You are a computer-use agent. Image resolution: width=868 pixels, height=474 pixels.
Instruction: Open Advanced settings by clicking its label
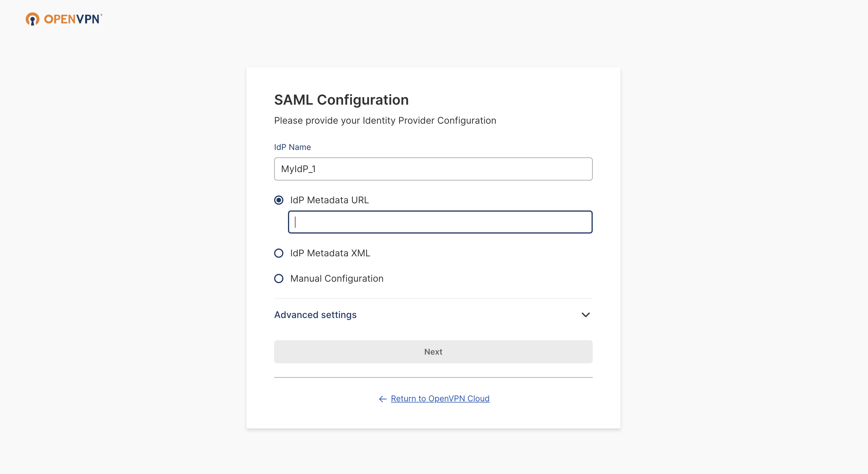315,315
